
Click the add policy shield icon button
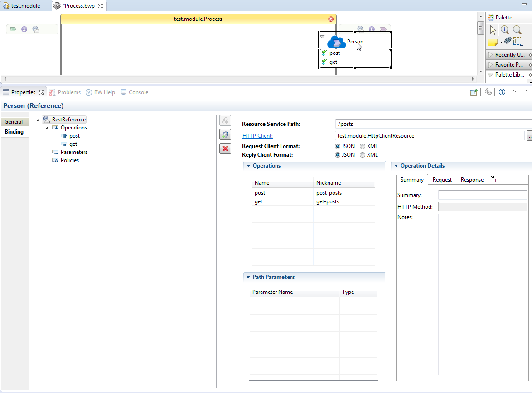click(225, 134)
